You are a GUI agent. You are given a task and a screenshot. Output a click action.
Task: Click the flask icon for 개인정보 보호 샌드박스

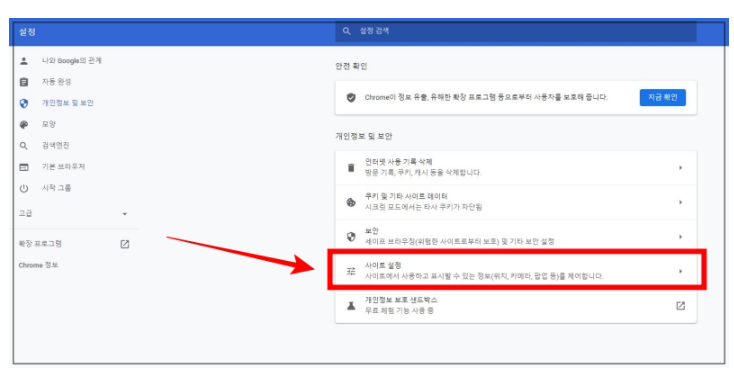click(351, 306)
